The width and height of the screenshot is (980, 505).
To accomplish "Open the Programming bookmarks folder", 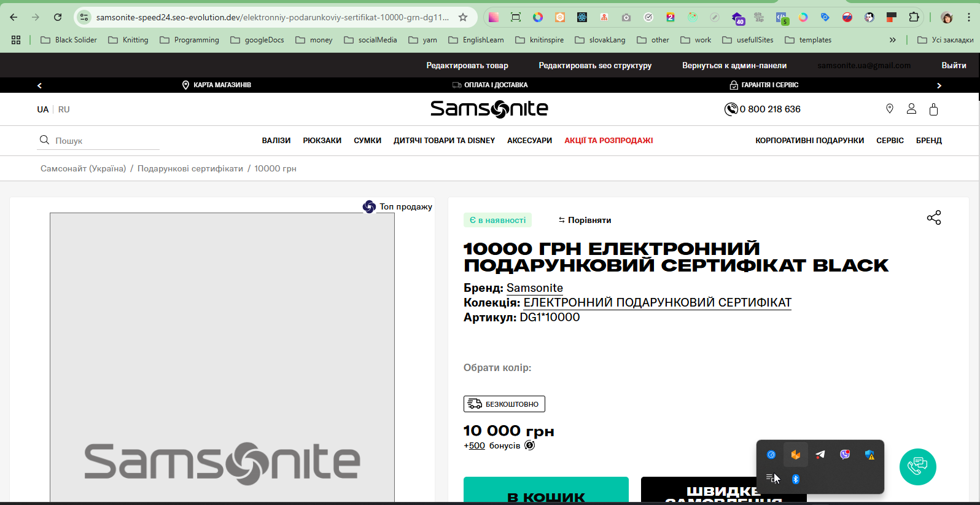I will pyautogui.click(x=189, y=40).
